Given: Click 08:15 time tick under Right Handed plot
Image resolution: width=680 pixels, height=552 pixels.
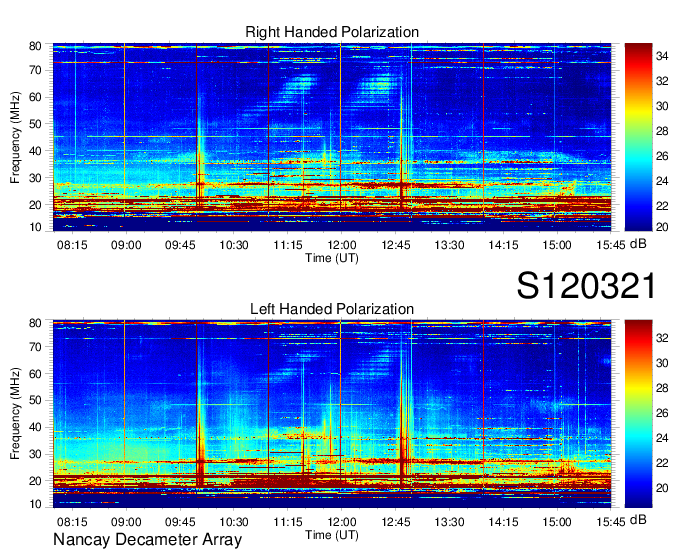Looking at the screenshot, I should point(72,245).
